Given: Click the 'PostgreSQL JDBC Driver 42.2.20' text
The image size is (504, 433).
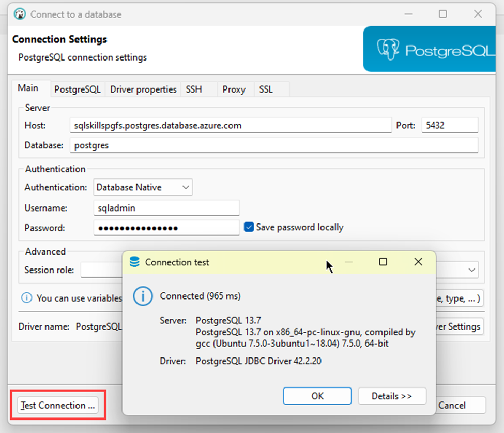Looking at the screenshot, I should (258, 361).
